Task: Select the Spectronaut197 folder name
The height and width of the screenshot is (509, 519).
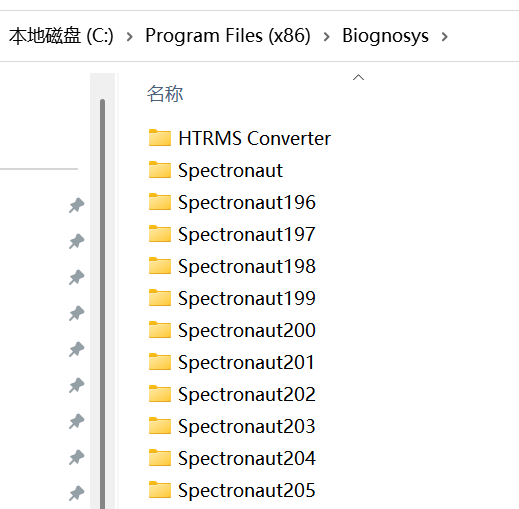Action: coord(247,234)
